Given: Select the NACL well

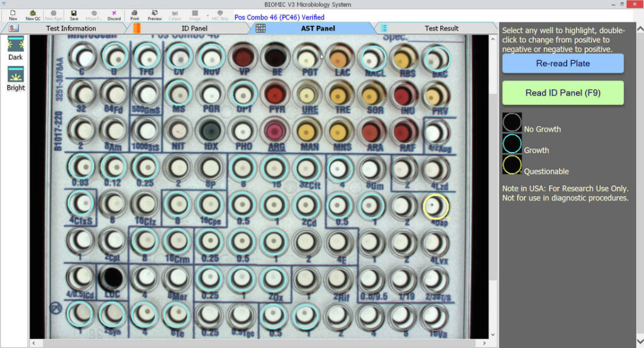Looking at the screenshot, I should 372,58.
